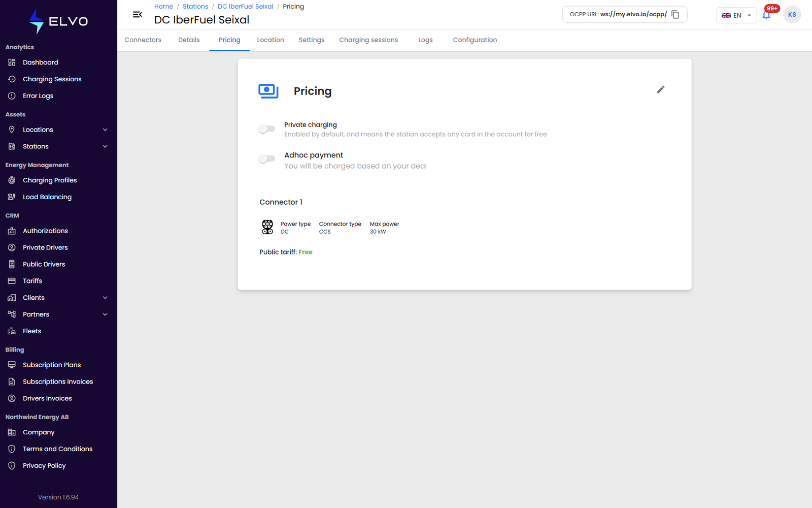812x508 pixels.
Task: Collapse the sidebar with the menu icon
Action: [x=137, y=15]
